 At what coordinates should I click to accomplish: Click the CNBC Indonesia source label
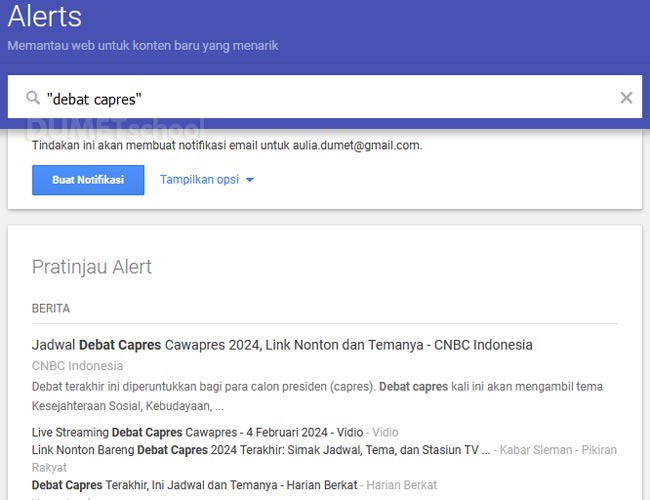pyautogui.click(x=78, y=366)
